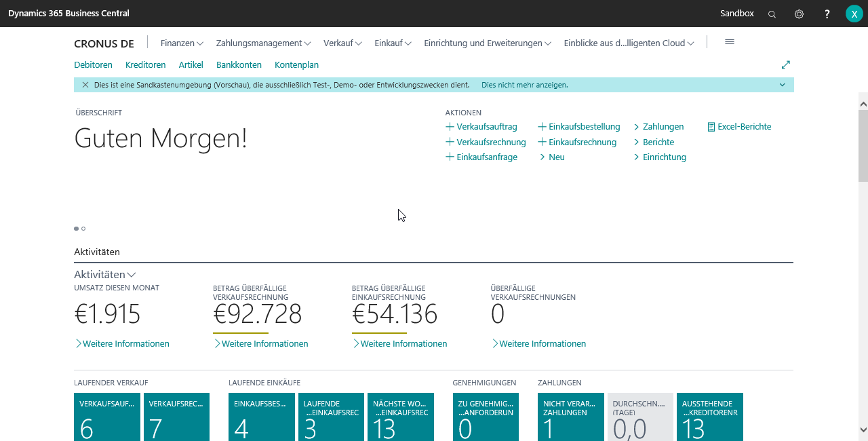Screen dimensions: 868x441
Task: Open the Verkaufsrec... tile showing 7
Action: [176, 417]
